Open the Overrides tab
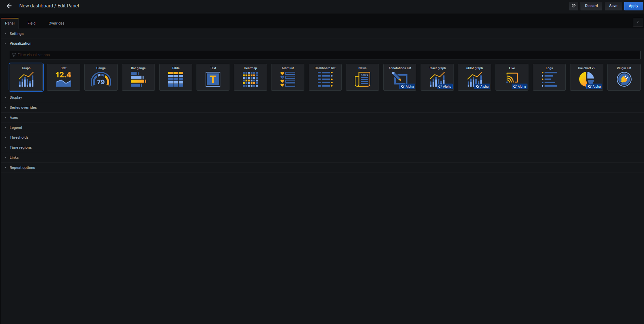Viewport: 644px width, 324px height. click(x=56, y=23)
